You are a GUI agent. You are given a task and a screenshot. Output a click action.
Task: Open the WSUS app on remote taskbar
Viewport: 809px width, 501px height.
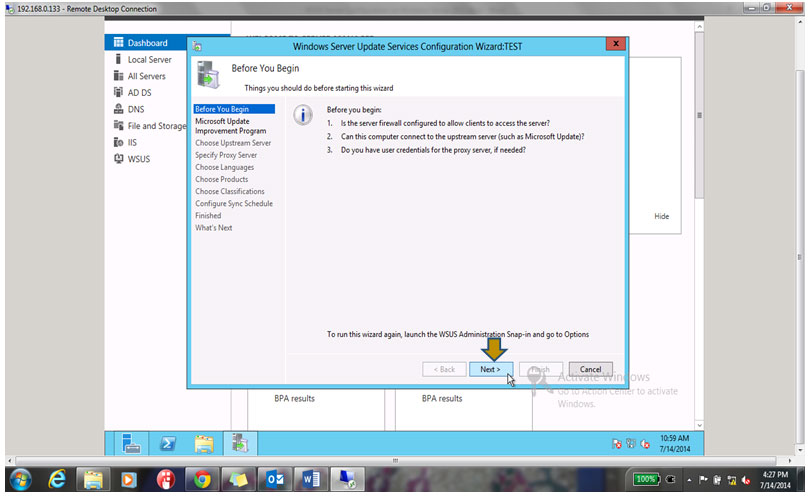(x=240, y=444)
